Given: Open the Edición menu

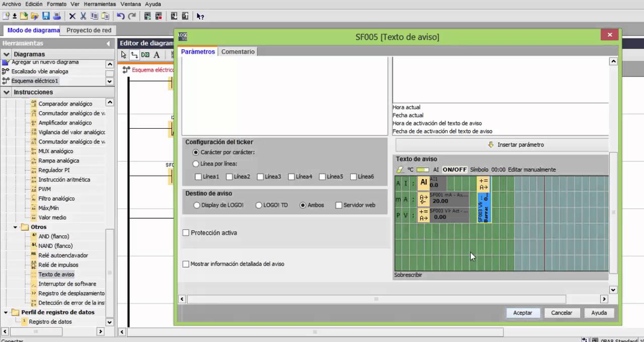Looking at the screenshot, I should coord(34,4).
